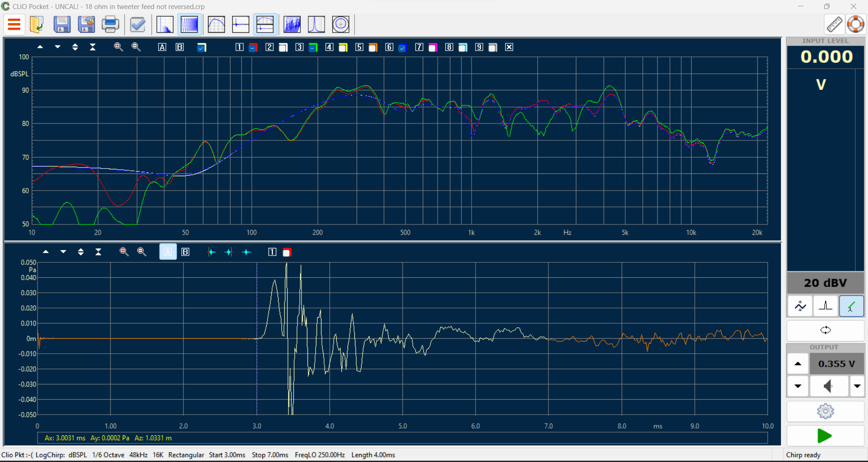Image resolution: width=868 pixels, height=462 pixels.
Task: Increase output level with up arrow
Action: 798,364
